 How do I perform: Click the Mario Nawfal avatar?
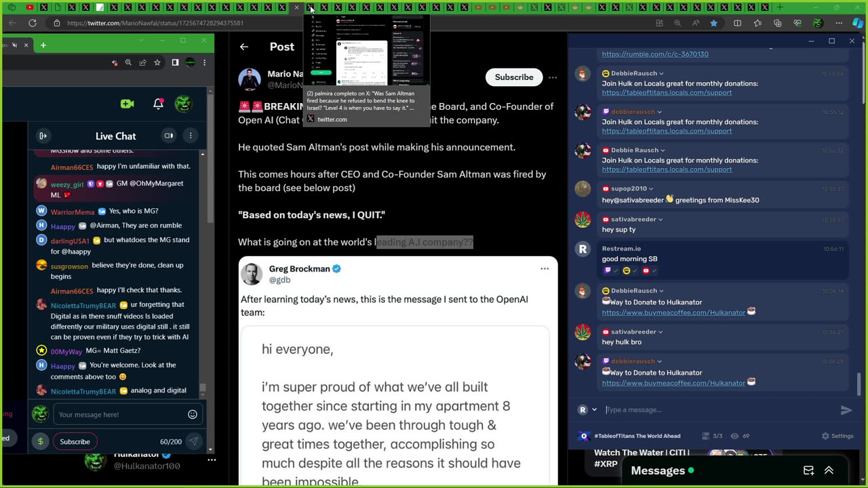[x=250, y=79]
